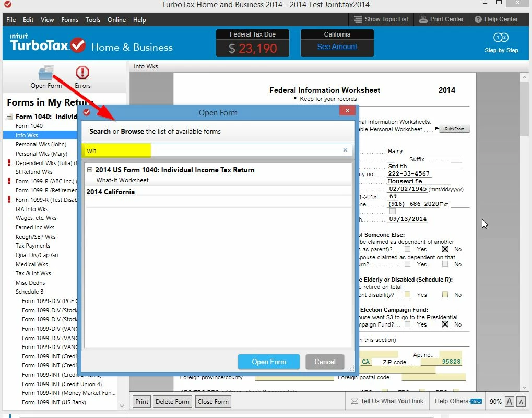Screen dimensions: 532x418
Task: Close the Open Form dialog
Action: coord(347,110)
